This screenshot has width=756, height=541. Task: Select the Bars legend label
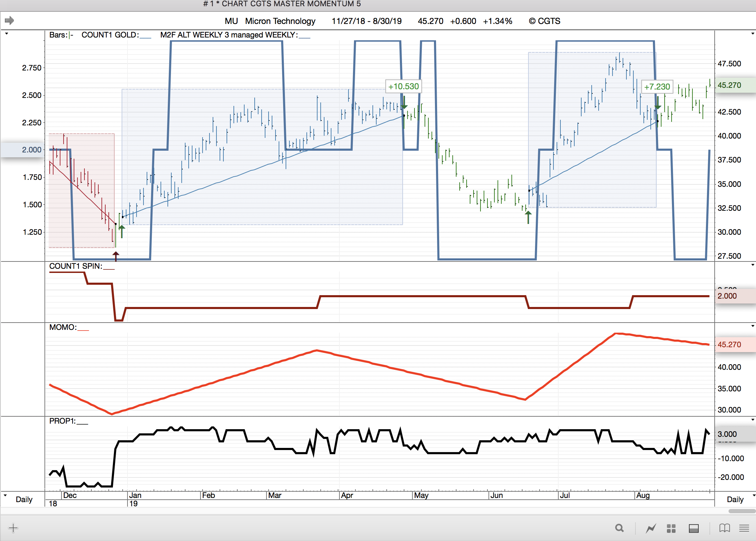click(x=58, y=35)
